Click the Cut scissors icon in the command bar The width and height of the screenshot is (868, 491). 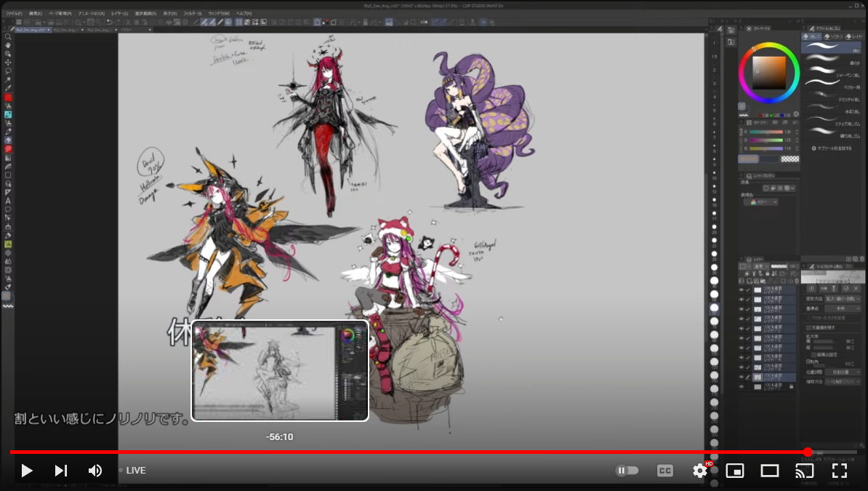pyautogui.click(x=129, y=22)
